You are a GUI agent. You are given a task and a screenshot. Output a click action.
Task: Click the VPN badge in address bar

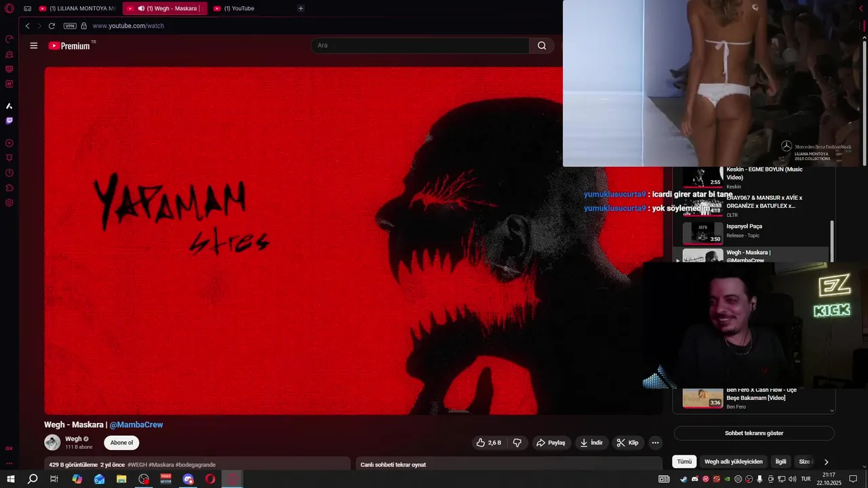coord(70,26)
